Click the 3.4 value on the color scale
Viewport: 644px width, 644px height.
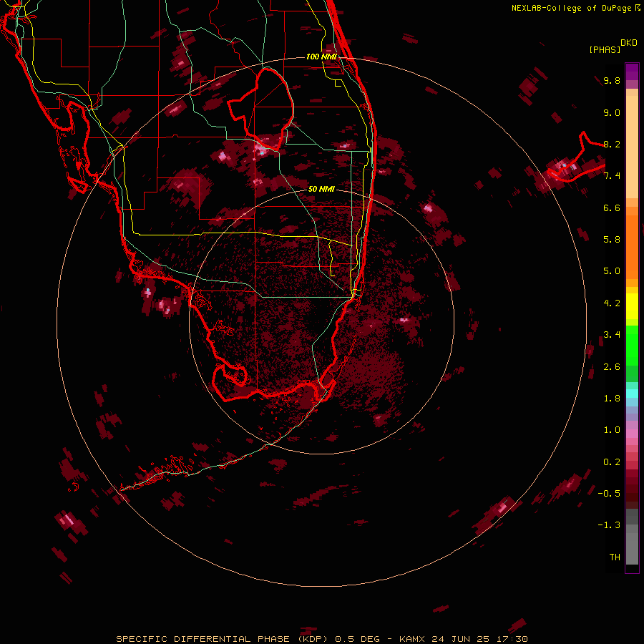coord(612,335)
